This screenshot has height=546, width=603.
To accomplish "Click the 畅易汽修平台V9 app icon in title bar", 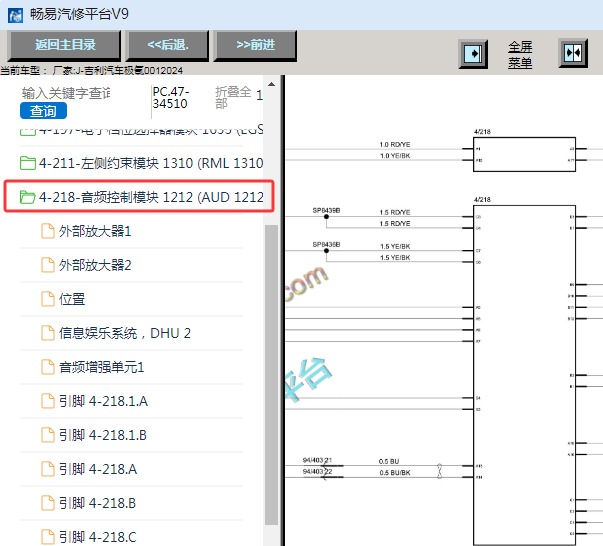I will coord(15,15).
